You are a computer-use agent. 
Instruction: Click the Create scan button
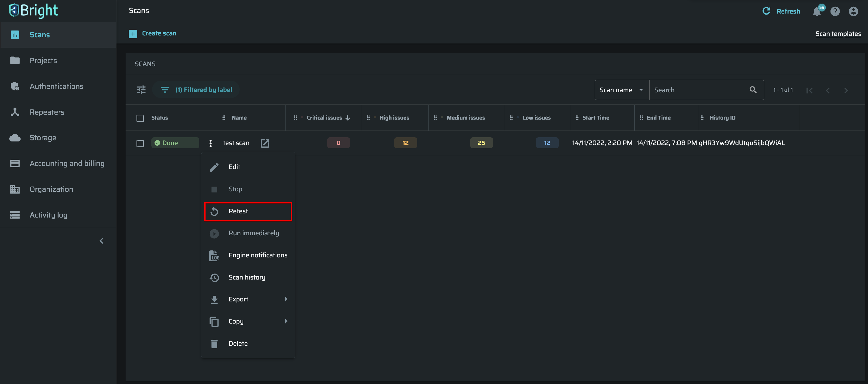[x=153, y=33]
